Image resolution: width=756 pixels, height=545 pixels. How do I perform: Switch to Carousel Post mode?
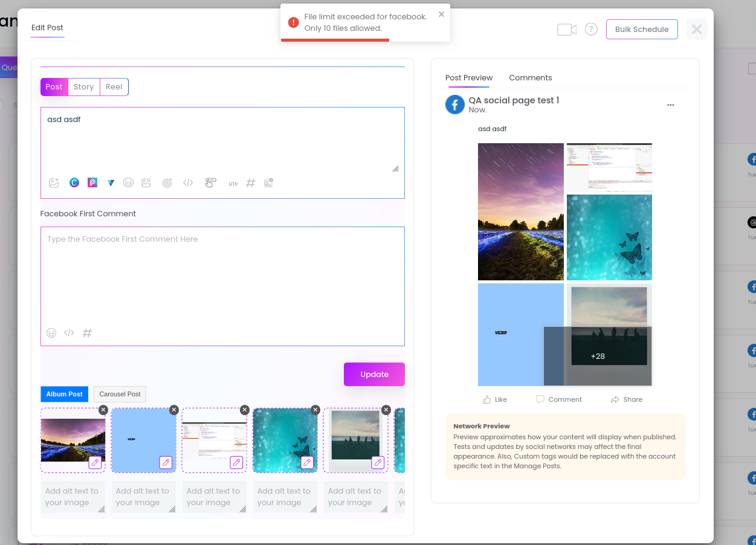pyautogui.click(x=120, y=394)
